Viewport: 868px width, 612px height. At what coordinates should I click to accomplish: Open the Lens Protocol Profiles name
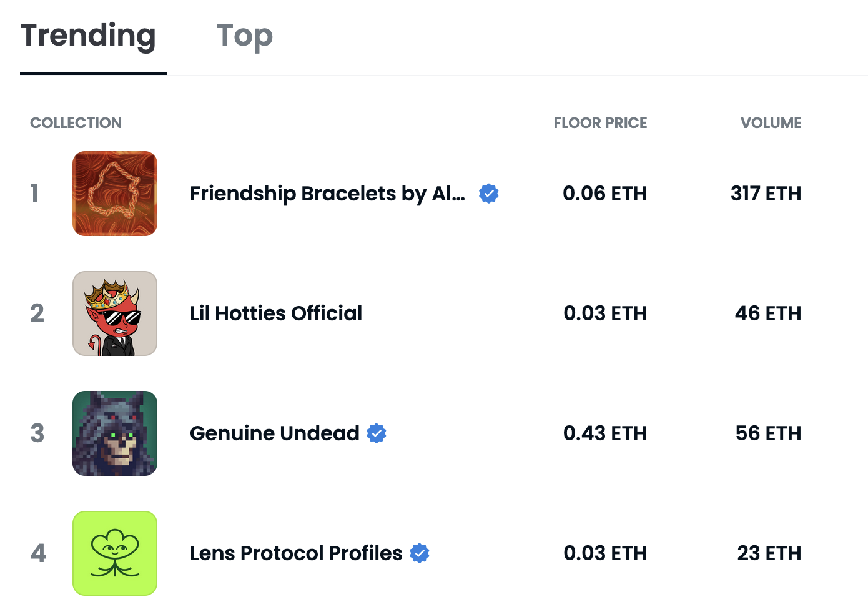point(296,553)
